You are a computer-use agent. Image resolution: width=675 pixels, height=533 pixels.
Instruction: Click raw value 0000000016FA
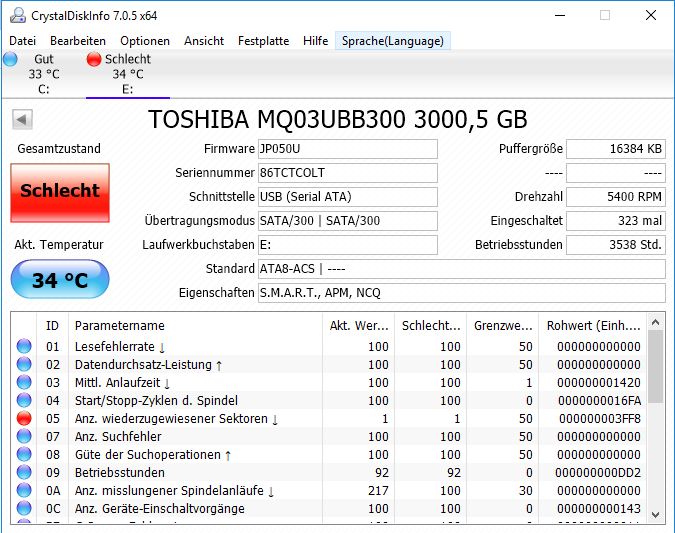pyautogui.click(x=599, y=401)
